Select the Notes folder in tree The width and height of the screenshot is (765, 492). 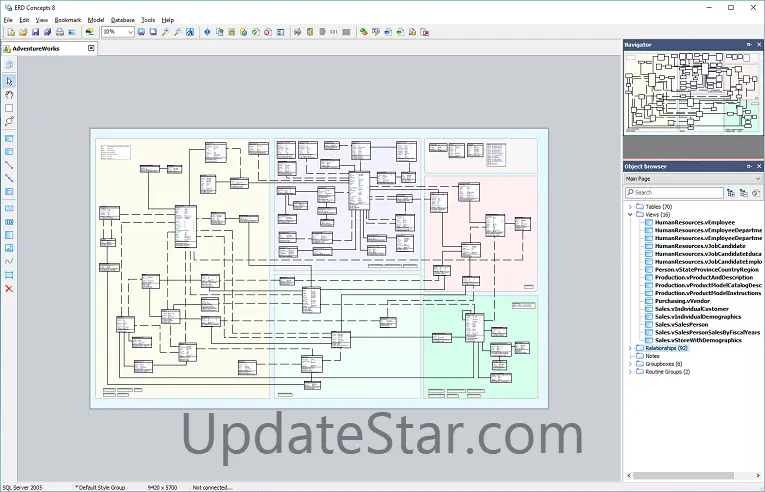[652, 356]
